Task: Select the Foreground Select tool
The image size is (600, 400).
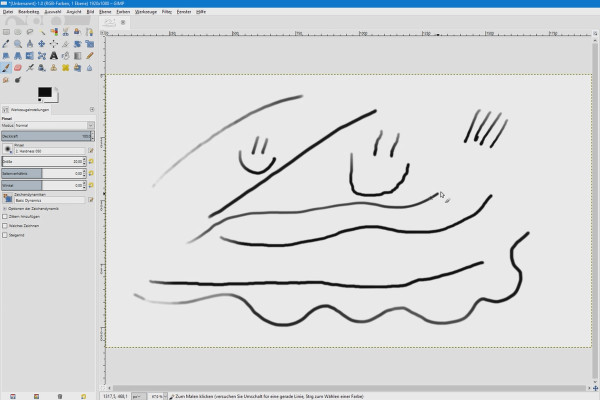Action: pos(77,32)
